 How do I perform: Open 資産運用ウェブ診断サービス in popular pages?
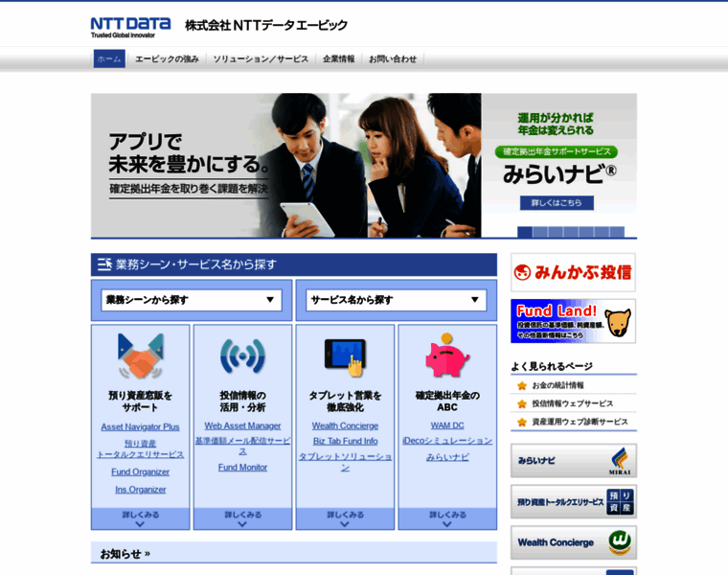[x=580, y=423]
